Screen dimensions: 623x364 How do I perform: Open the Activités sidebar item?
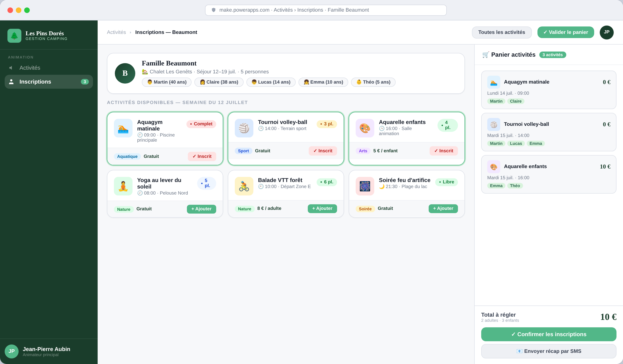point(30,68)
